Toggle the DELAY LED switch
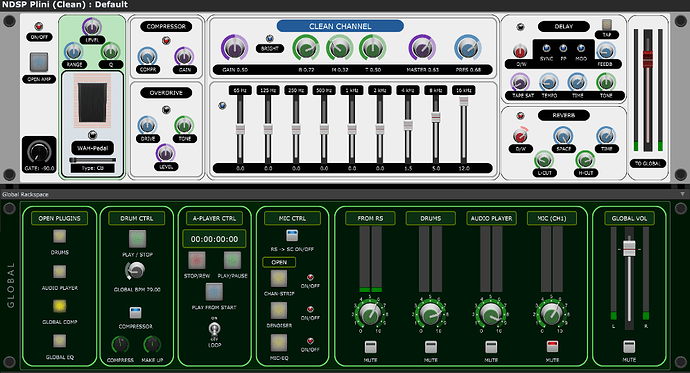This screenshot has width=690, height=373. (520, 27)
